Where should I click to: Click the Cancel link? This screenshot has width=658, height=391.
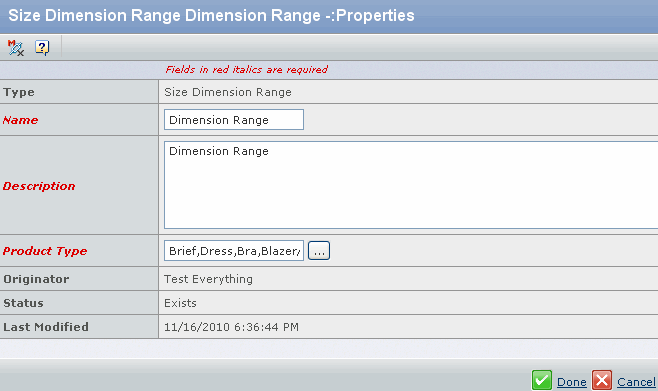636,382
